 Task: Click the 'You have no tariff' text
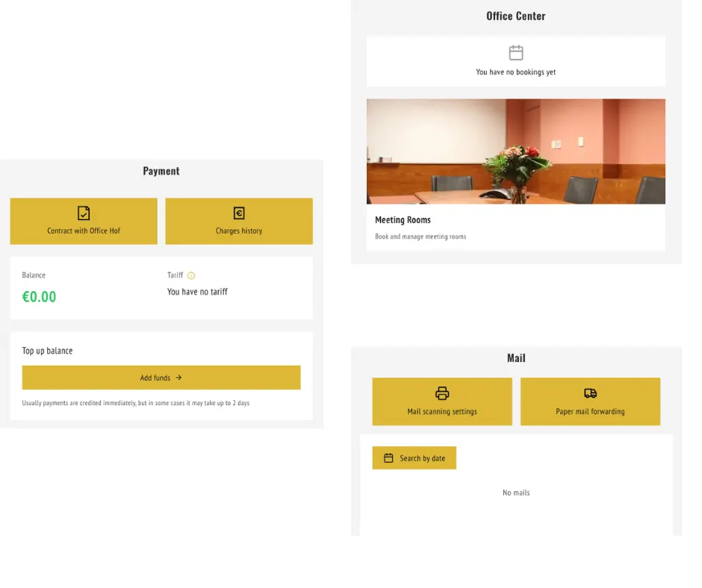(x=197, y=292)
